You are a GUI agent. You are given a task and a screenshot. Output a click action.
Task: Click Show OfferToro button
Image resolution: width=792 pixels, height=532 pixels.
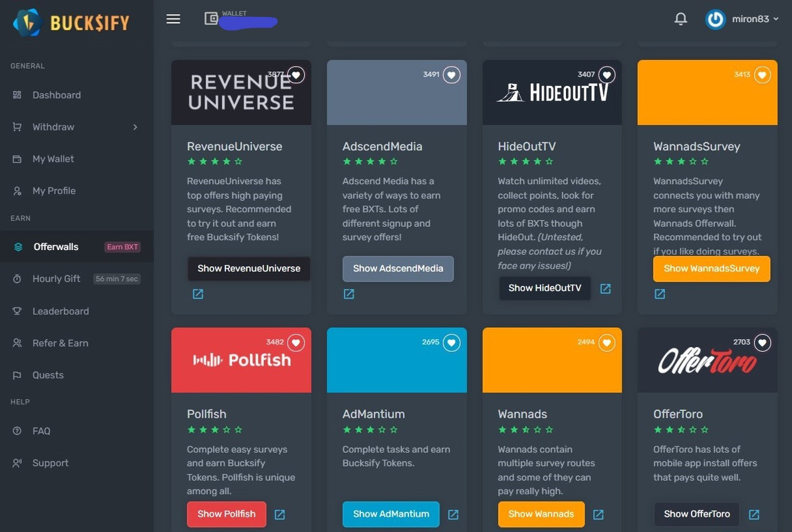(696, 514)
